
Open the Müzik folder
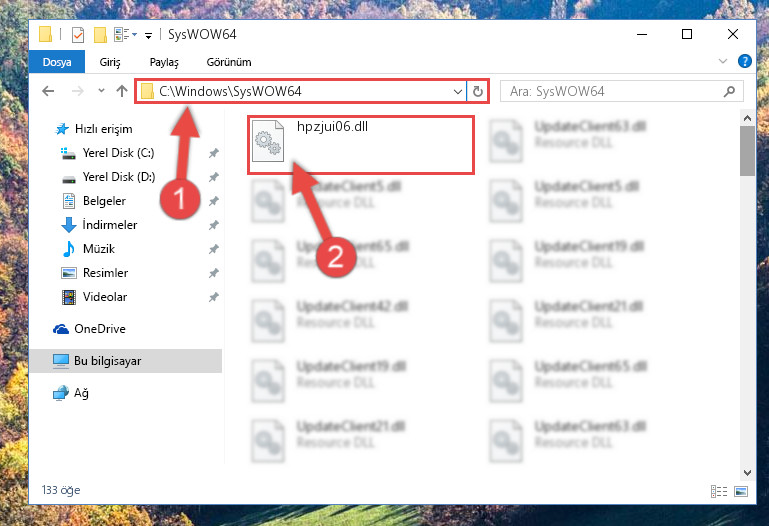(99, 249)
